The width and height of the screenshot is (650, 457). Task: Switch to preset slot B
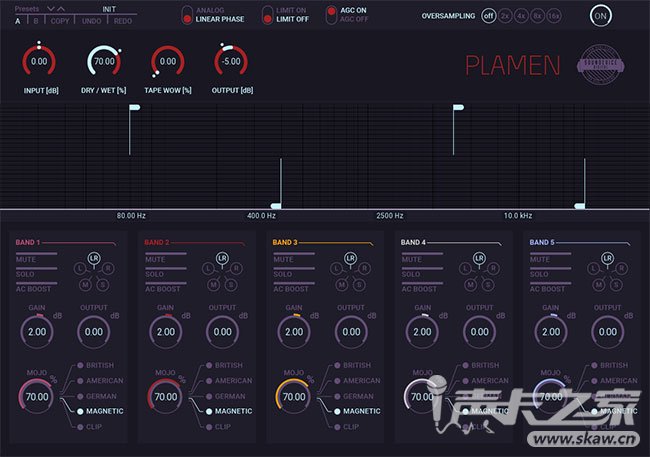(36, 21)
